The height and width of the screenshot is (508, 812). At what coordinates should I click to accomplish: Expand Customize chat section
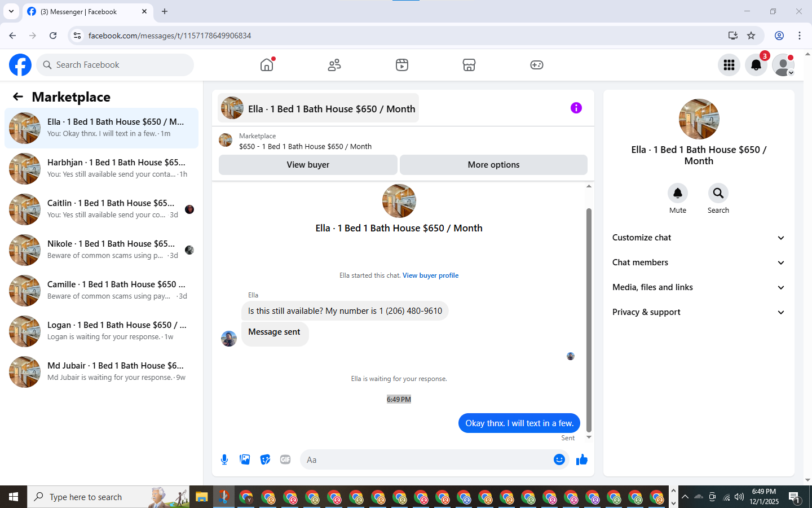pos(699,238)
